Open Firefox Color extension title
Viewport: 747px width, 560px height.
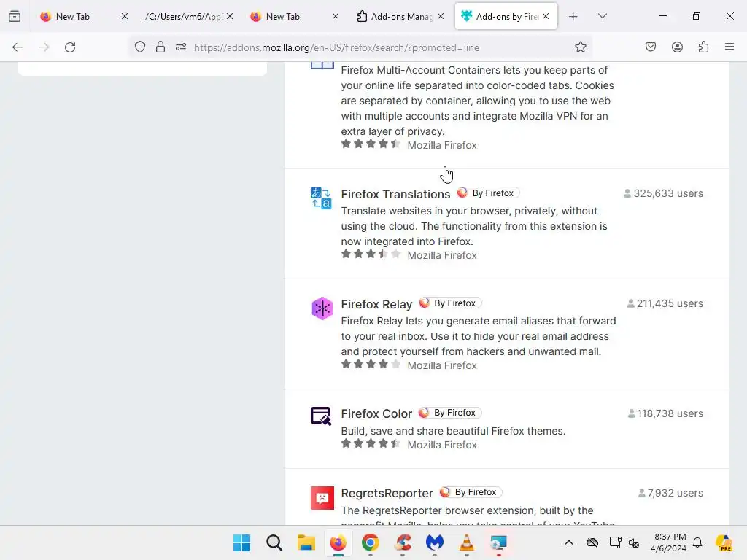[376, 414]
